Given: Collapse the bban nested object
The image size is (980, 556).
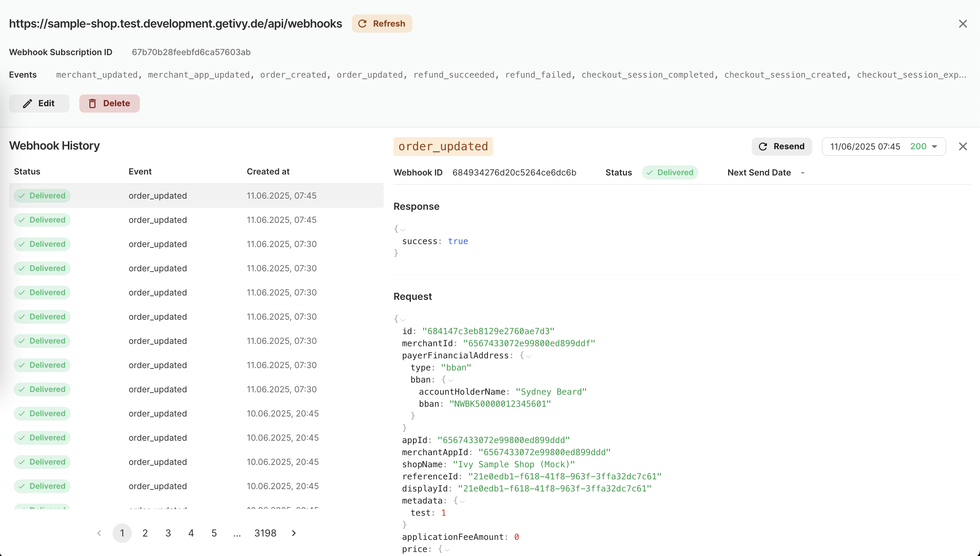Looking at the screenshot, I should pos(450,380).
